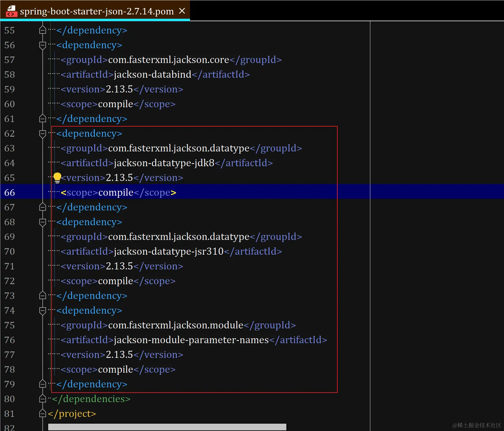Click the closing </dependency> tag on line 79
The image size is (504, 431).
(92, 384)
